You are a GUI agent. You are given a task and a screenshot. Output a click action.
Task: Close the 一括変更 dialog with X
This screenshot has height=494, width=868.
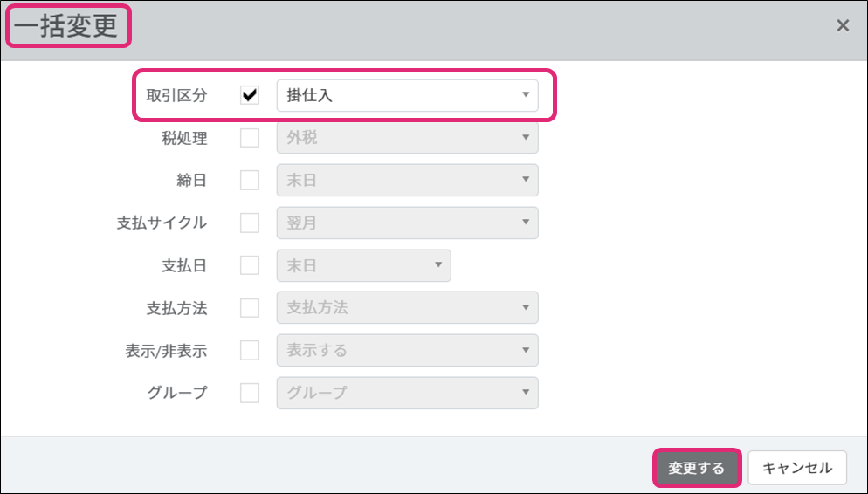click(x=843, y=26)
